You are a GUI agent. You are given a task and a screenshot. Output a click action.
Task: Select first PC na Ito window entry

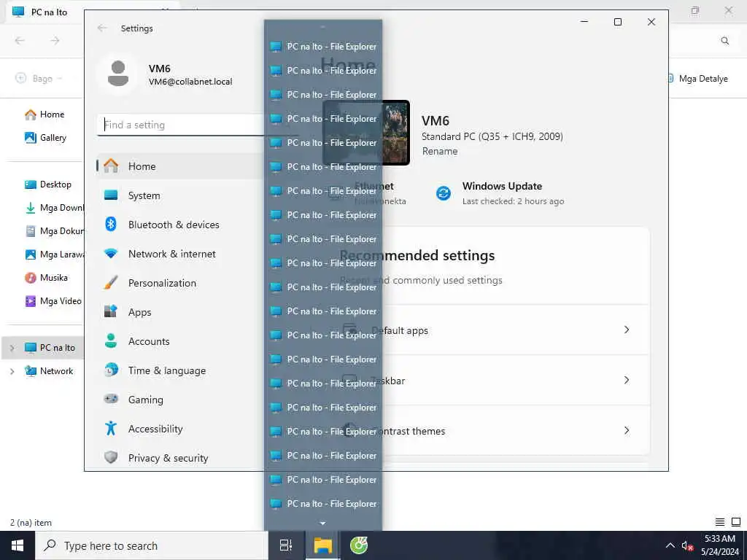pyautogui.click(x=323, y=47)
